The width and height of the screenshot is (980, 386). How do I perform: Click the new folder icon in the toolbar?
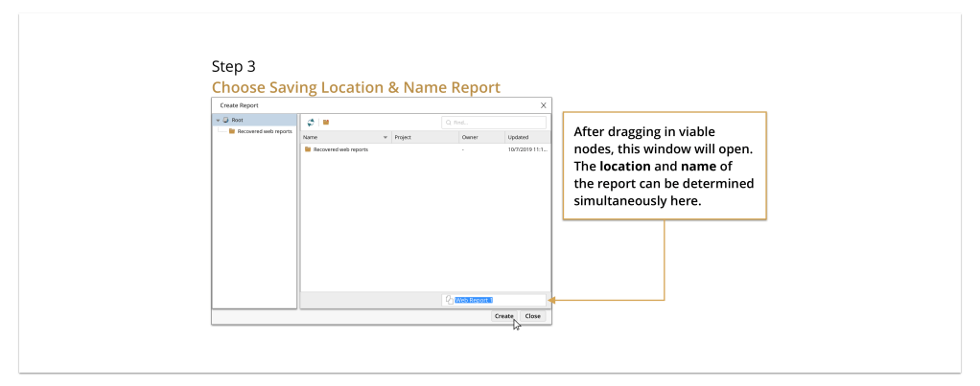pyautogui.click(x=326, y=123)
